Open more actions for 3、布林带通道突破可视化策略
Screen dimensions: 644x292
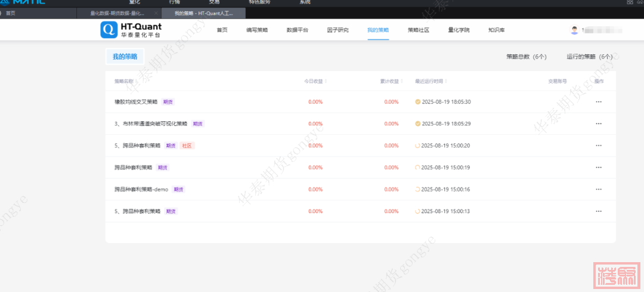(599, 124)
